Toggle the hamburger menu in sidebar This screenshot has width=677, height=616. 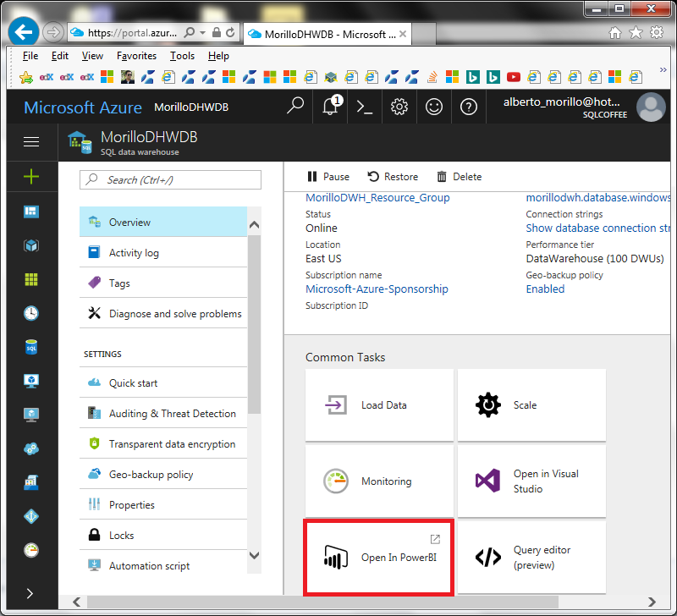31,141
